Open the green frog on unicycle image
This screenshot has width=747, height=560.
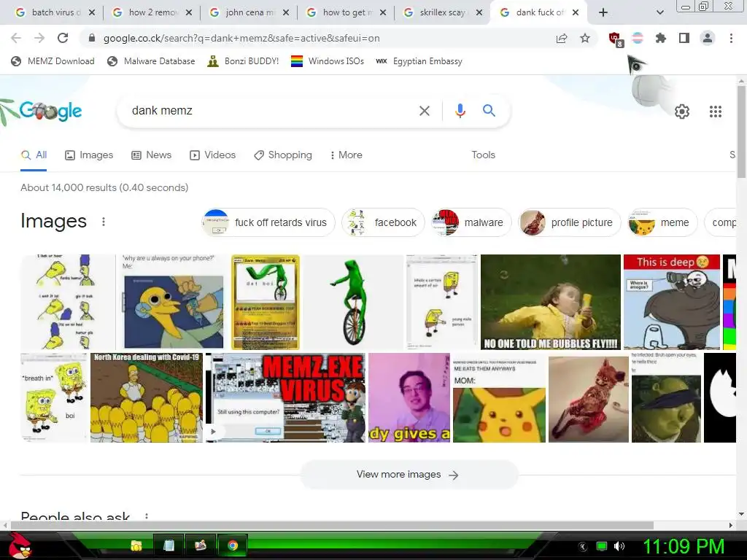[353, 302]
